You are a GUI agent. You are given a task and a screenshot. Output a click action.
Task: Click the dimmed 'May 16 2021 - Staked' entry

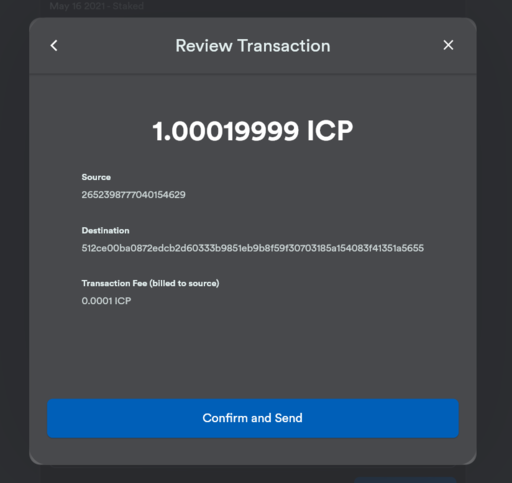click(x=97, y=6)
